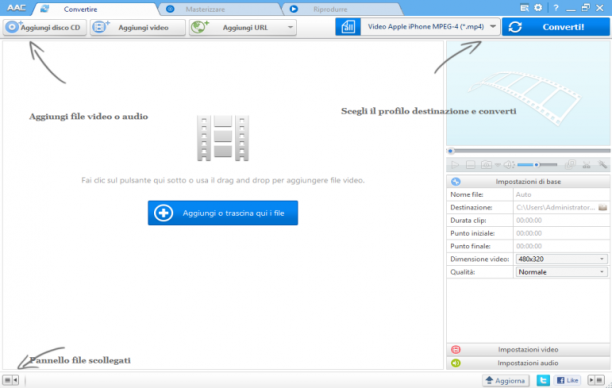Click the output profile category icon
Viewport: 612px width, 388px height.
[x=348, y=27]
